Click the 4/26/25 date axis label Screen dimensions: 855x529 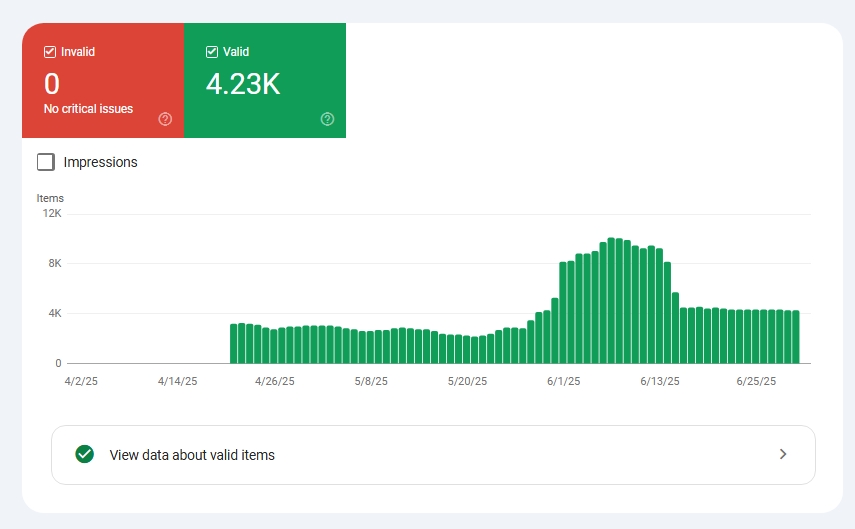tap(275, 381)
